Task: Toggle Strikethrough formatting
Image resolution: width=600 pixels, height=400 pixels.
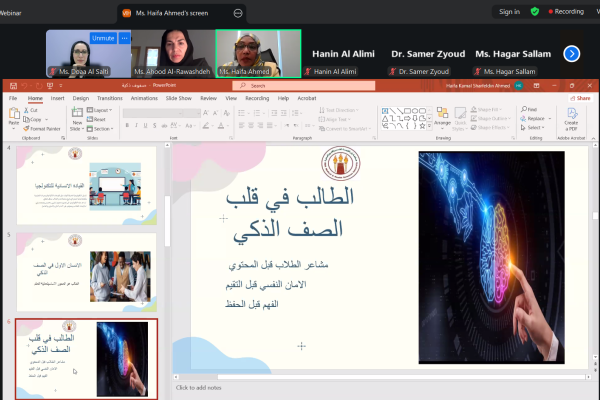Action: [164, 126]
